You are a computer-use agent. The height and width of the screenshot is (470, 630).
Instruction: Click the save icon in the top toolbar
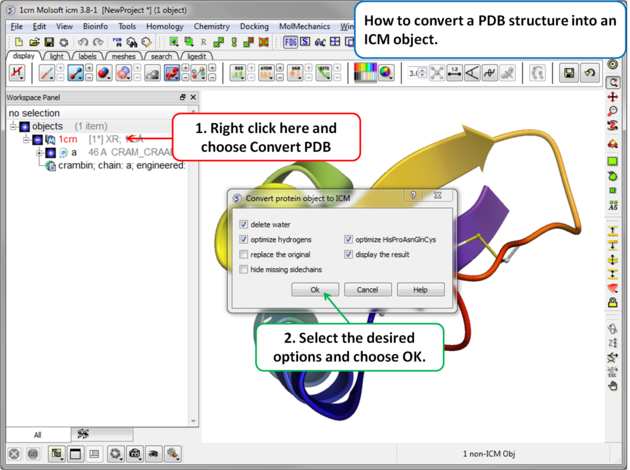click(x=49, y=42)
